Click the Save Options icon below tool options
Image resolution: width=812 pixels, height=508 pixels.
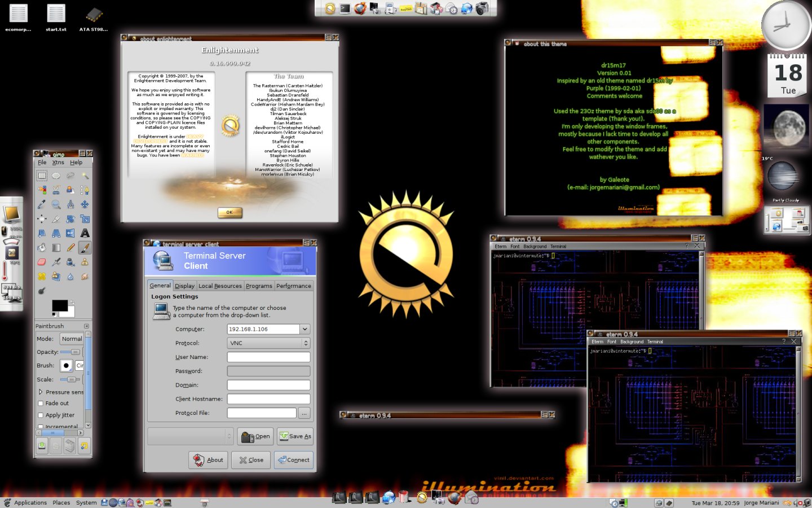click(42, 446)
